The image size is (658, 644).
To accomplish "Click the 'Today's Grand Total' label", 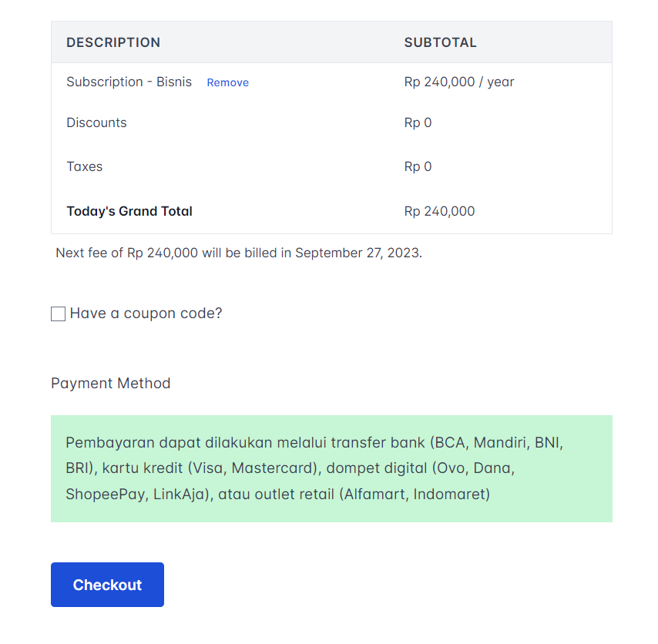I will coord(129,211).
